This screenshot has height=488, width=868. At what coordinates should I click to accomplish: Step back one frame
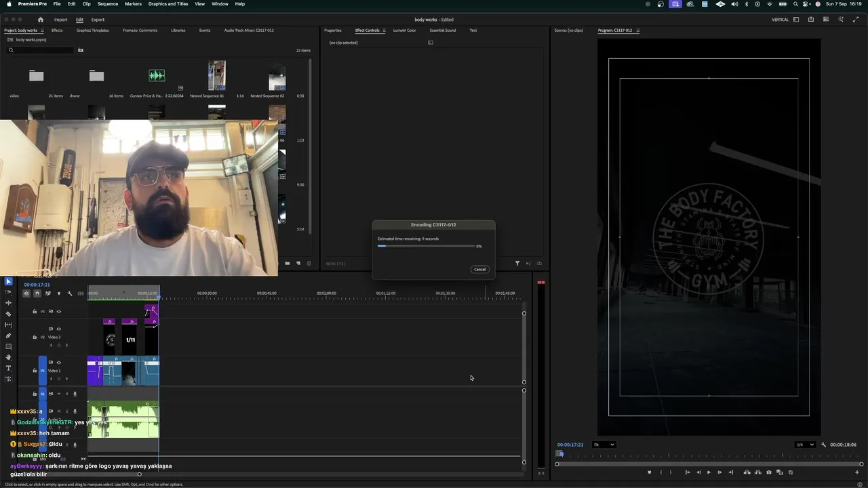coord(698,472)
